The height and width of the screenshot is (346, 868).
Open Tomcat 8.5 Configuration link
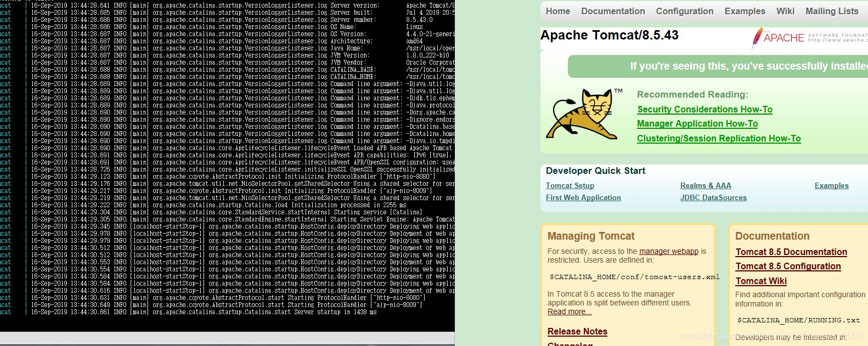788,266
